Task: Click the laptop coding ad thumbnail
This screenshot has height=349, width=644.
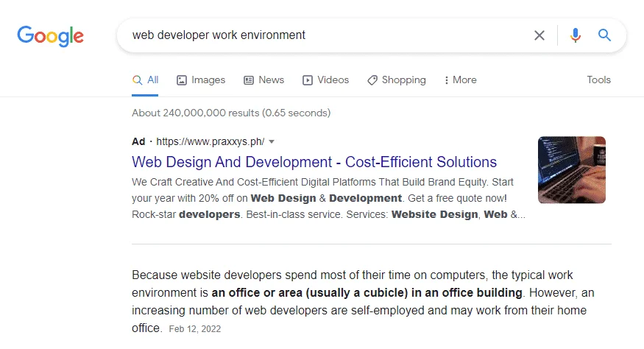Action: pos(572,170)
